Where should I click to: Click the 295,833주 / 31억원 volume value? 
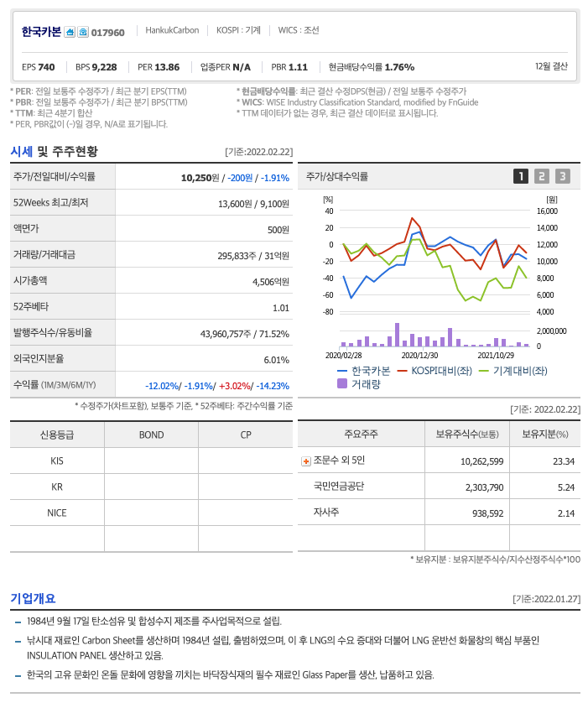tap(253, 256)
